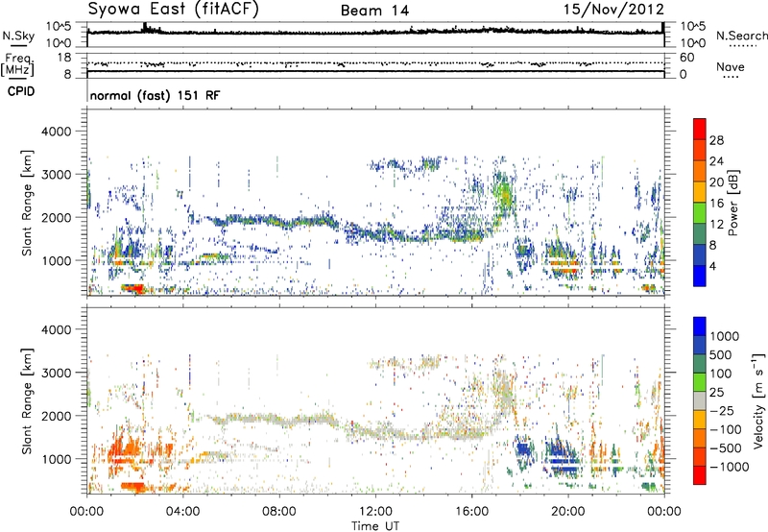Screen dimensions: 768x532
Task: Pick the gray segment of Velocity colorbar
Action: (x=700, y=400)
